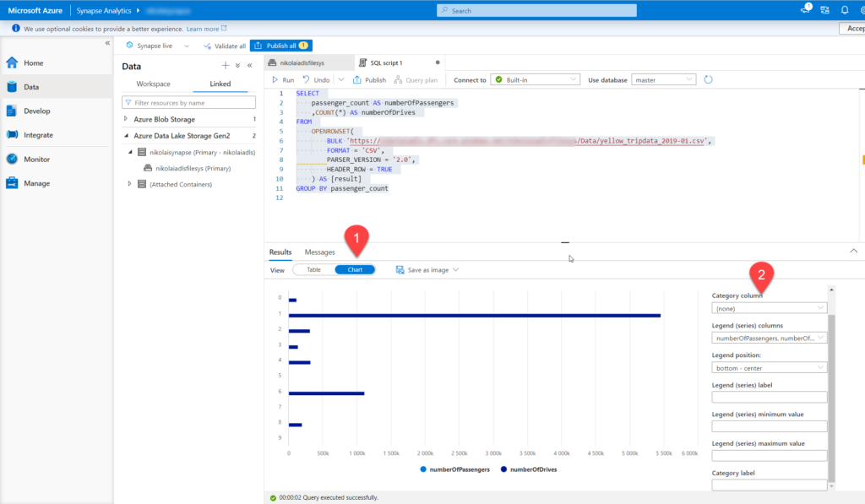Click the Legend (series) label field
The width and height of the screenshot is (865, 504).
click(x=769, y=397)
